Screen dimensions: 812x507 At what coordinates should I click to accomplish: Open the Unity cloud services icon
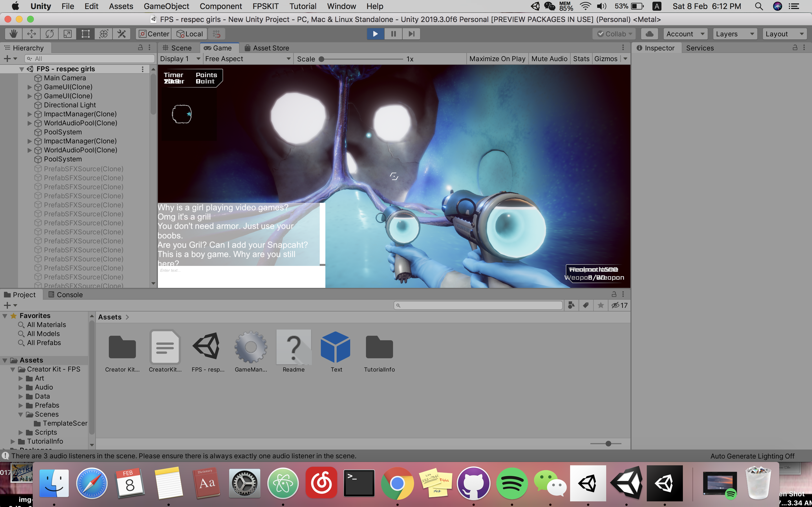(650, 34)
